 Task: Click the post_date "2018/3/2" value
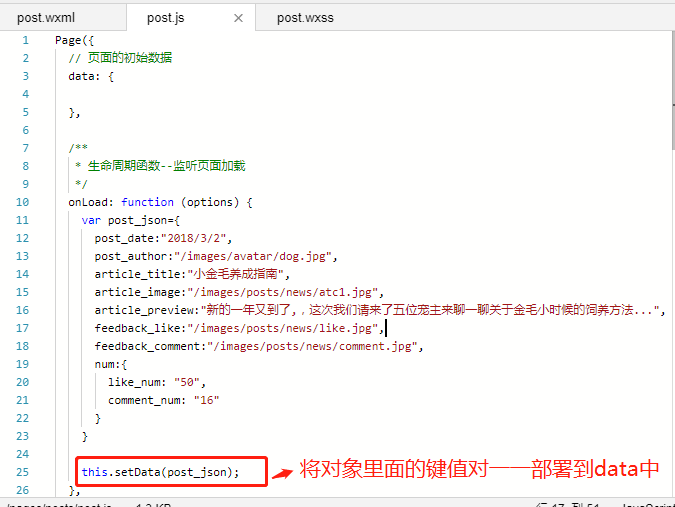click(x=193, y=238)
